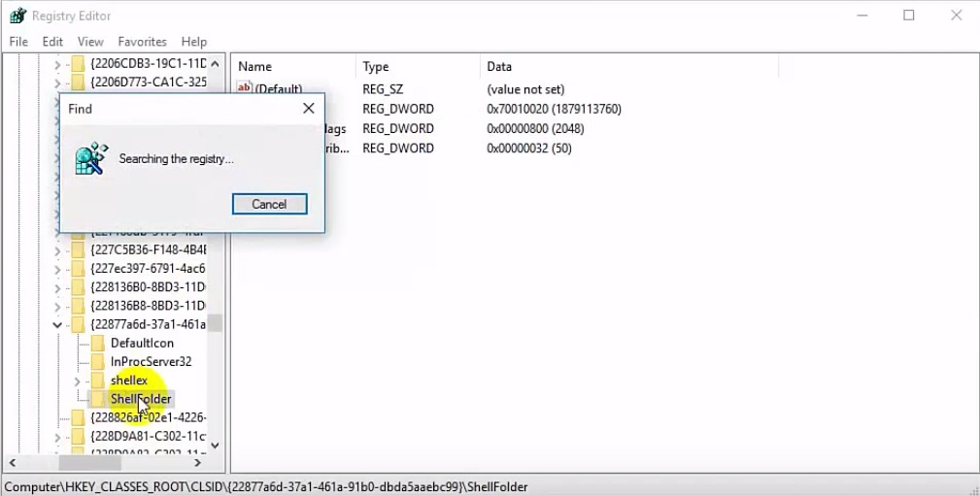Screen dimensions: 980x496
Task: Click the REG_SZ type cell
Action: click(x=383, y=89)
